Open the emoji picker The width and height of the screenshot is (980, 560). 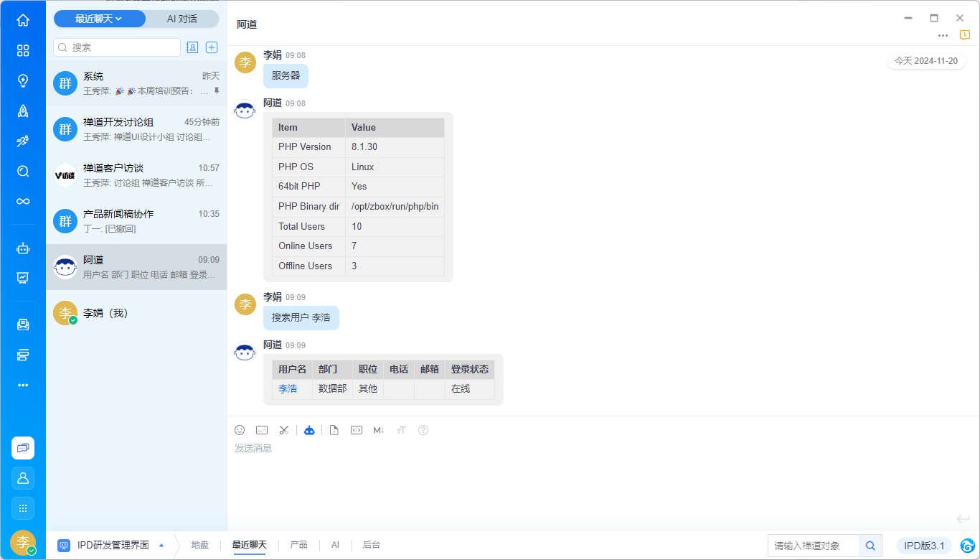pyautogui.click(x=240, y=430)
